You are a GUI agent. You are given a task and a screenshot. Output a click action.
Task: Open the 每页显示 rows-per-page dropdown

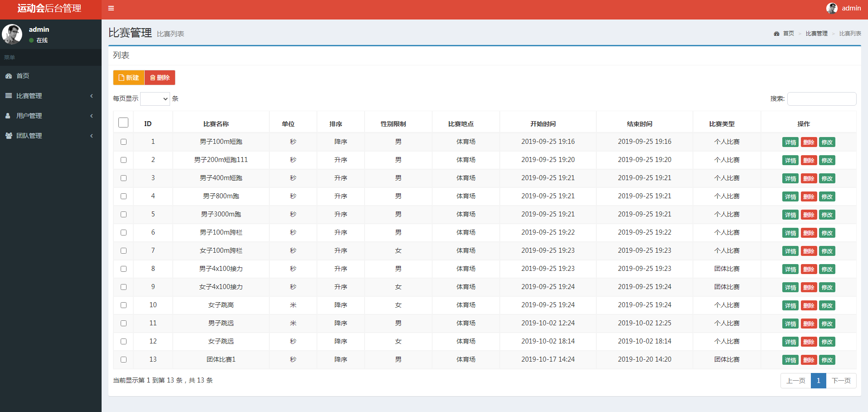coord(155,98)
